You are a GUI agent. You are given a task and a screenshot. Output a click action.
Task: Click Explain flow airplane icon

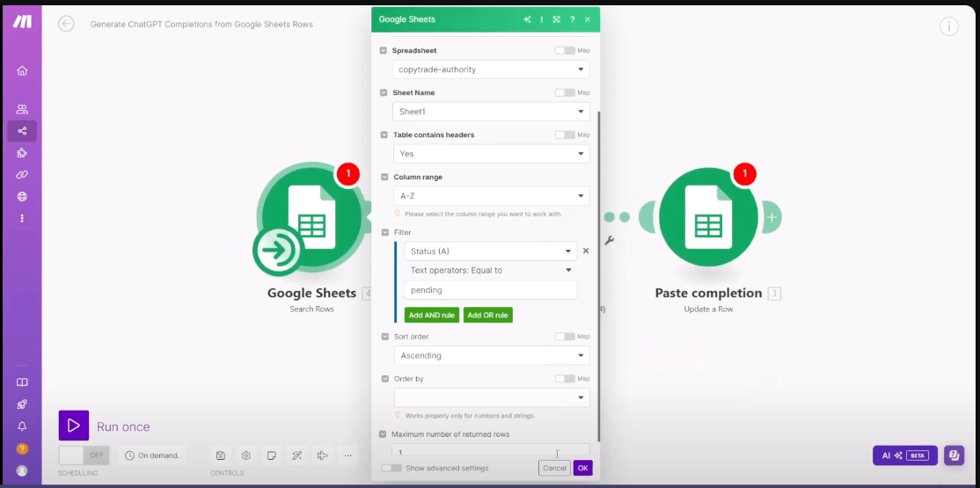[x=323, y=455]
